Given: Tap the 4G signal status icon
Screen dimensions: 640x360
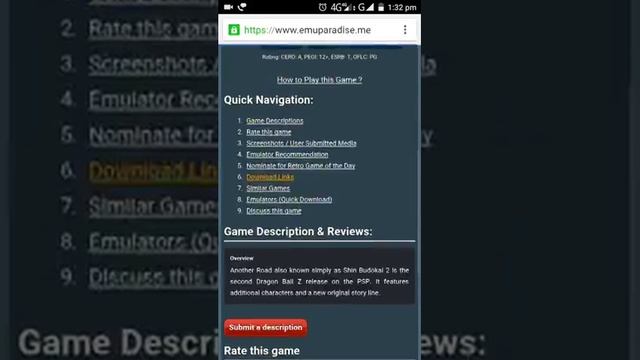Looking at the screenshot, I should click(x=340, y=7).
